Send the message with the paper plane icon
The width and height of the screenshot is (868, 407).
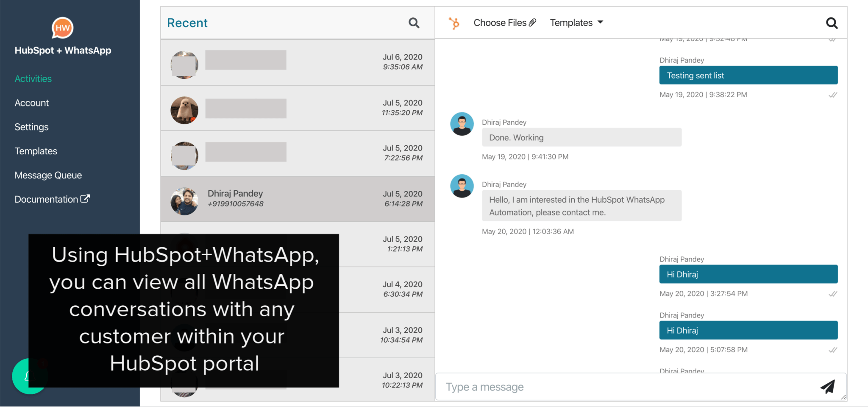[828, 386]
